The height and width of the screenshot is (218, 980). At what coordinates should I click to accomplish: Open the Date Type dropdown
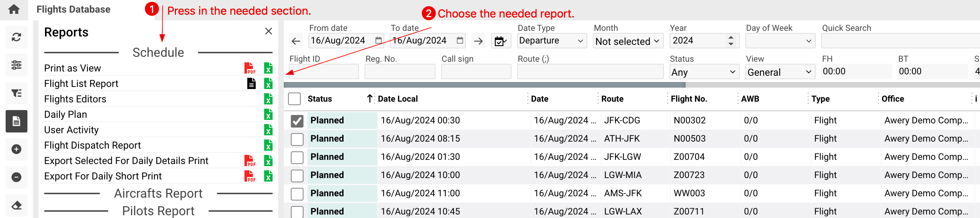(551, 41)
